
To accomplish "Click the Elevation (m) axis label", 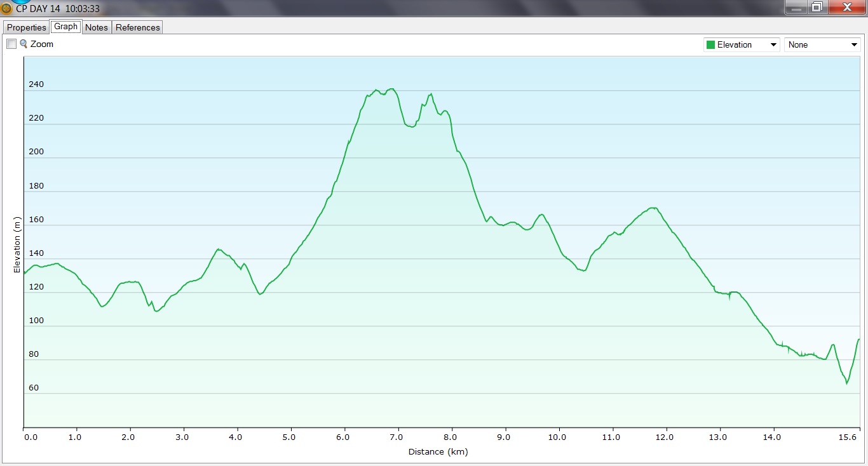I will [17, 244].
